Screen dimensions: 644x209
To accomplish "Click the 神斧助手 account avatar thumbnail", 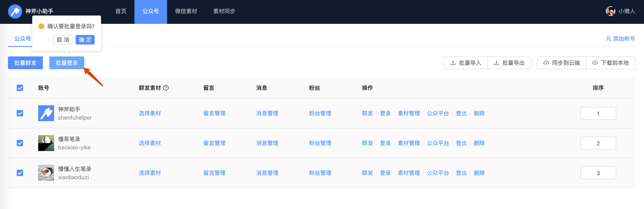I will point(46,113).
